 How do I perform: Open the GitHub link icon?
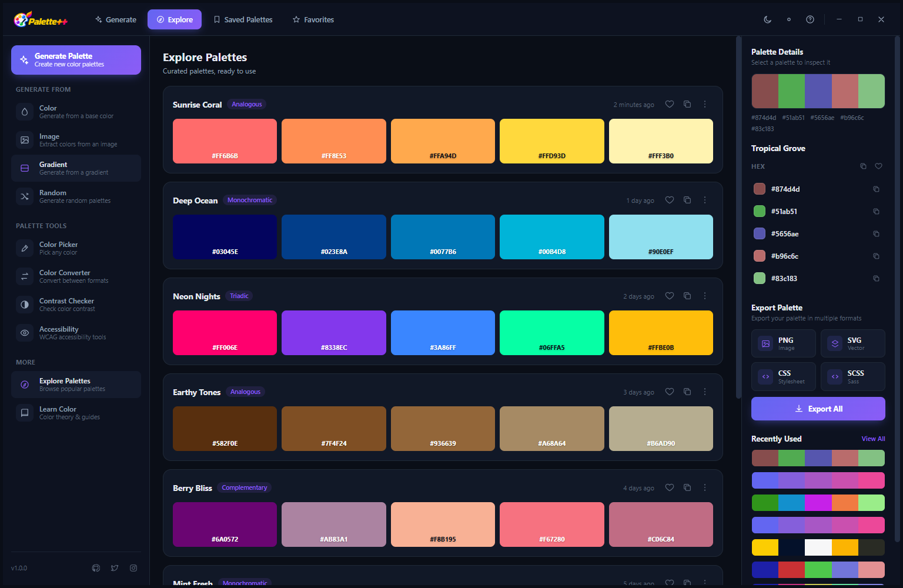[96, 568]
